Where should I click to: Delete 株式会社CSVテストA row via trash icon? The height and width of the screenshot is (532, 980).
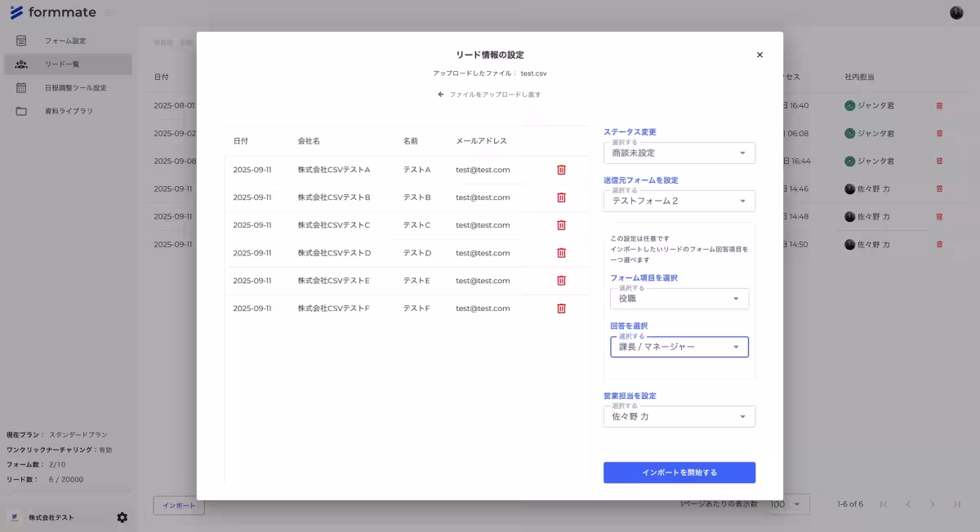[x=561, y=169]
